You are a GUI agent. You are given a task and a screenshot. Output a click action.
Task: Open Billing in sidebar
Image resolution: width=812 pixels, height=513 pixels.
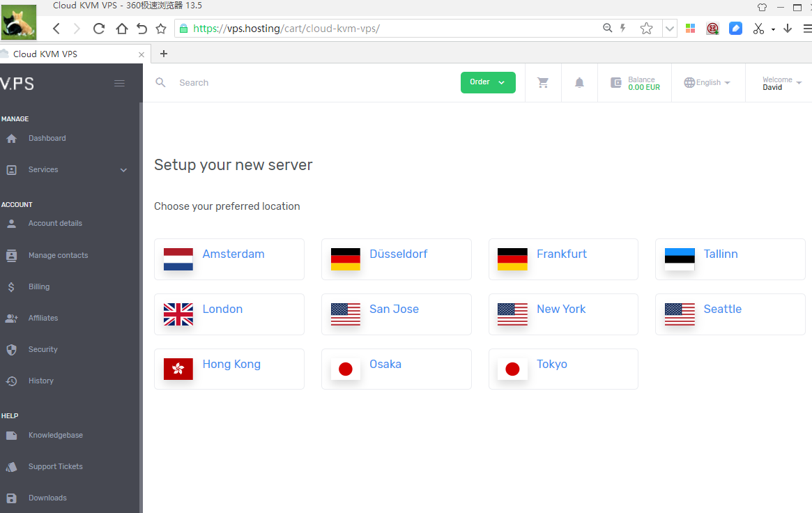tap(39, 286)
